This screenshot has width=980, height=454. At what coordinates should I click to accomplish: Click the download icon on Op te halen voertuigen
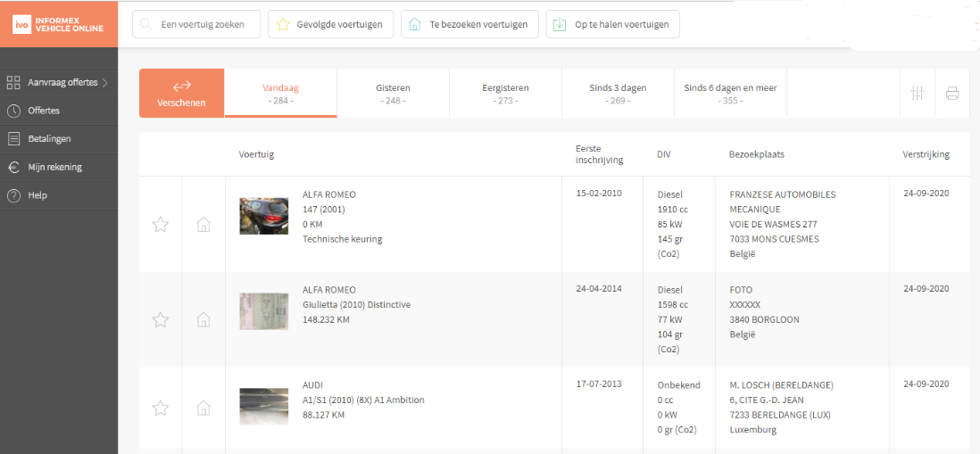(x=560, y=24)
